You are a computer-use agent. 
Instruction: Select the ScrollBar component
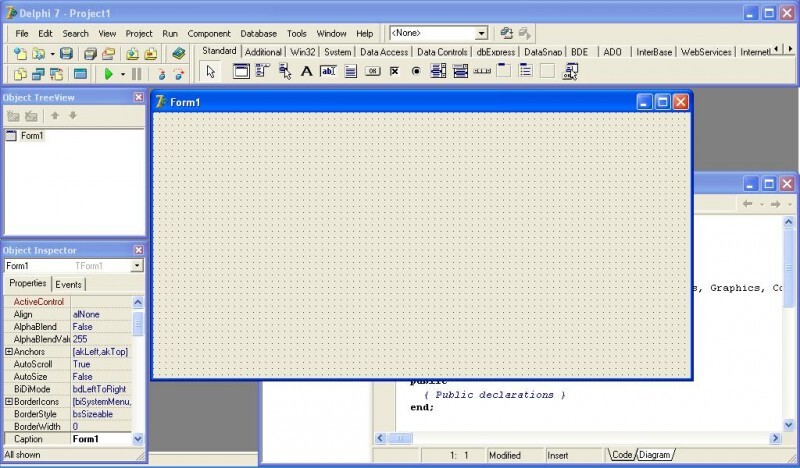tap(482, 71)
